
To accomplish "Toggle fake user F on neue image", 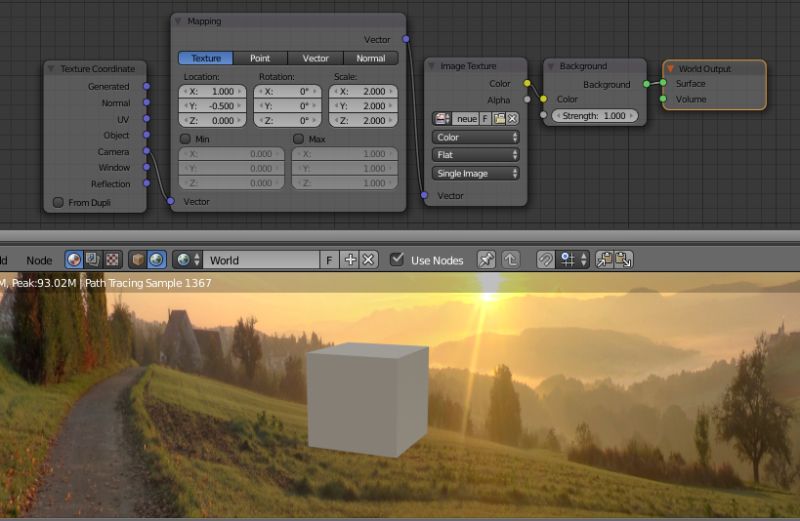I will coord(485,119).
